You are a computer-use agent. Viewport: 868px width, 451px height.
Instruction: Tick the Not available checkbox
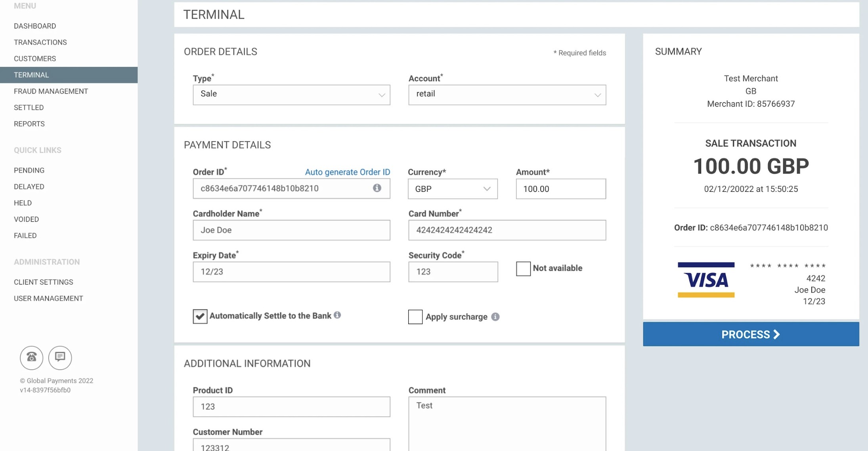[523, 268]
